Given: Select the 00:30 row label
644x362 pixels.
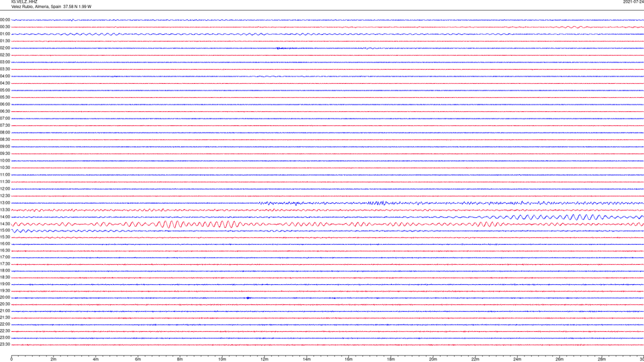Looking at the screenshot, I should click(x=5, y=27).
